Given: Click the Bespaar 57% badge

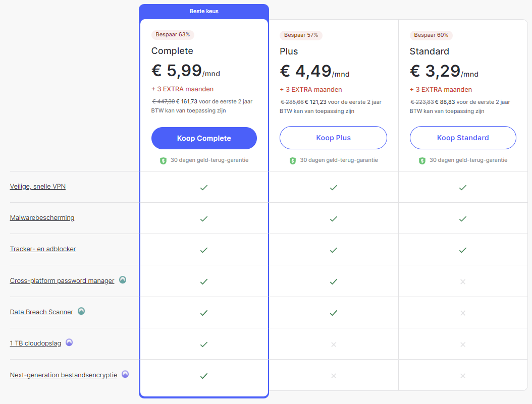Looking at the screenshot, I should tap(301, 35).
